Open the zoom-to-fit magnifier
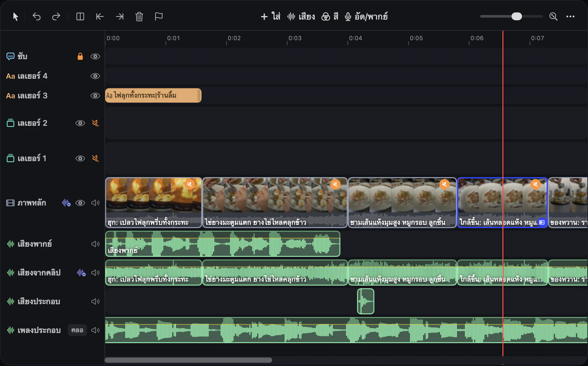Screen dimensions: 588x366 tap(553, 16)
